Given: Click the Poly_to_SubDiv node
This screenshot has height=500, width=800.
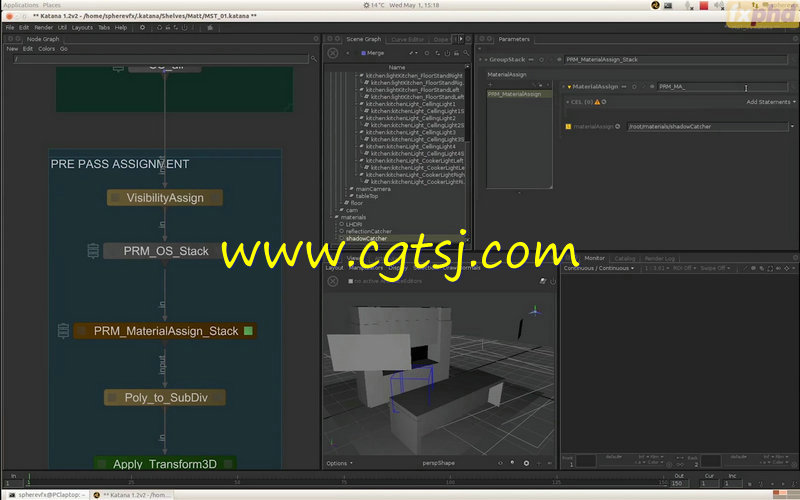Looking at the screenshot, I should [165, 397].
